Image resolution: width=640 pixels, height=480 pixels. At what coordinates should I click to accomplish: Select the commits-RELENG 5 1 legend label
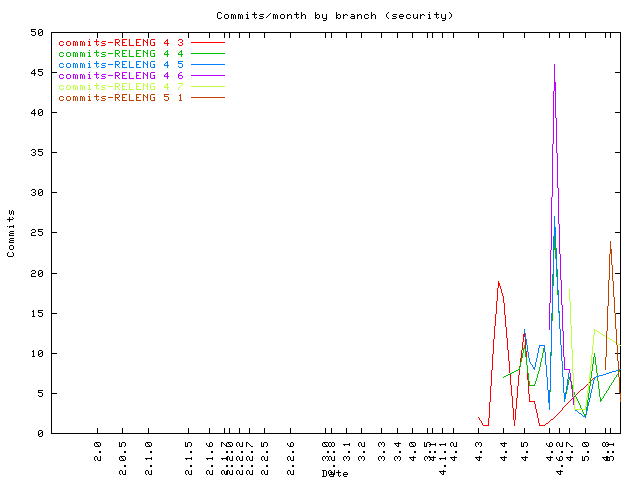click(x=121, y=98)
